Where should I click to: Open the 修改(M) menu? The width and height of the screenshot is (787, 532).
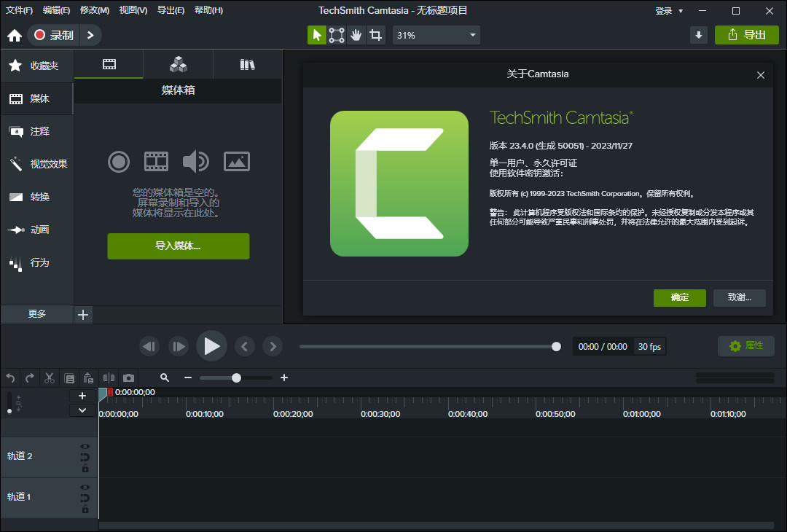94,10
